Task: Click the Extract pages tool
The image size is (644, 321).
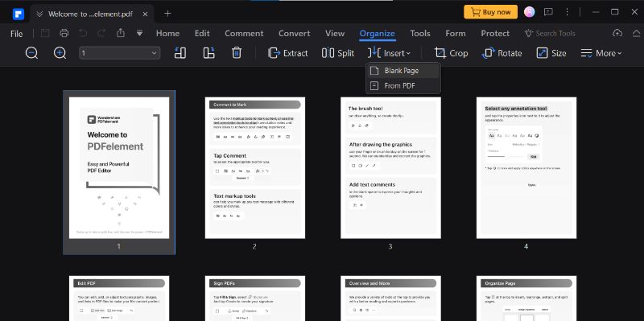Action: 288,53
